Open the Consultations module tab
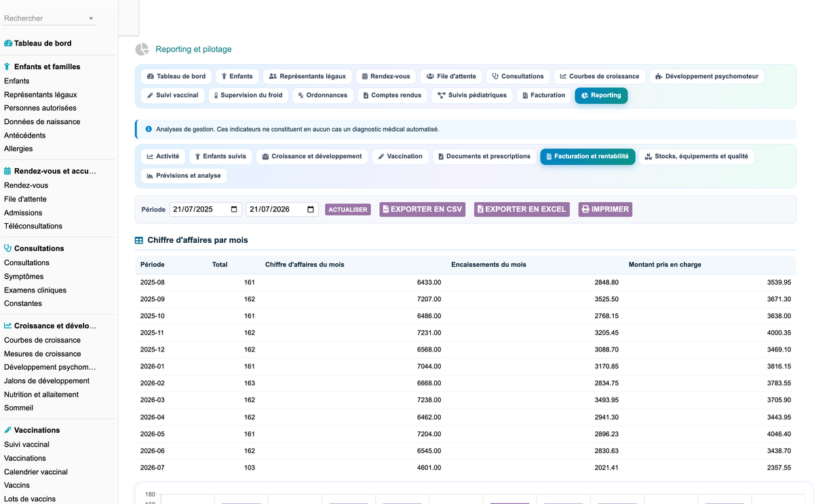Viewport: 814px width, 504px height. point(518,77)
